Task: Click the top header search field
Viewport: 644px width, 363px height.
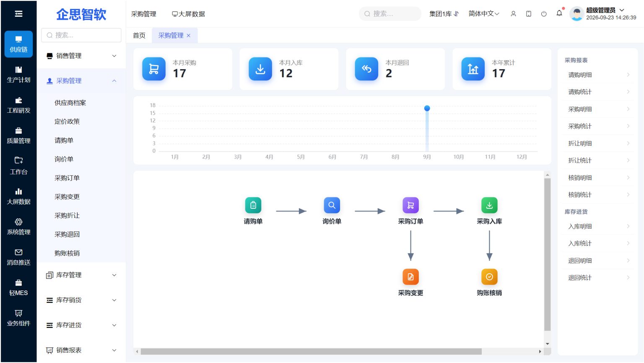Action: pos(390,14)
